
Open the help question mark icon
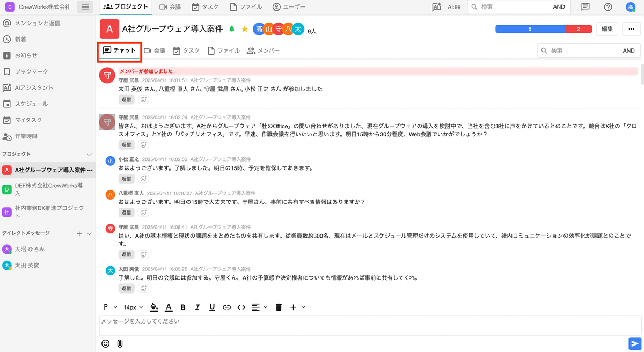tap(608, 7)
